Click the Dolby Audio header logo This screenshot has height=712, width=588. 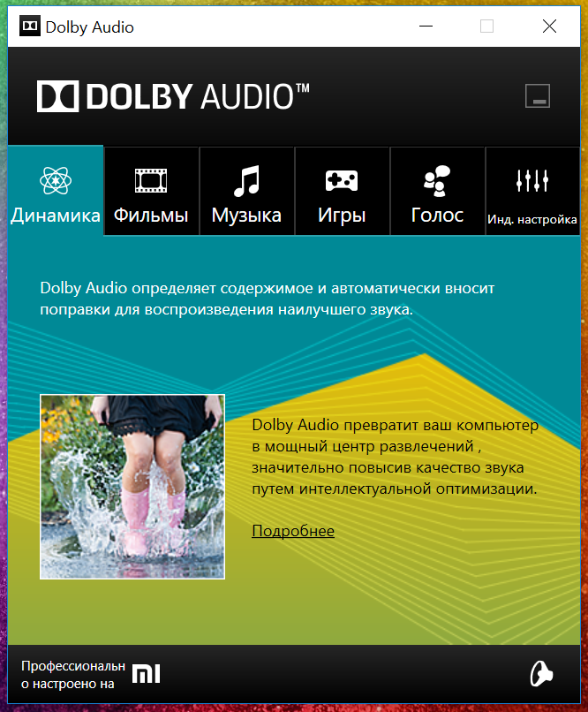click(173, 96)
